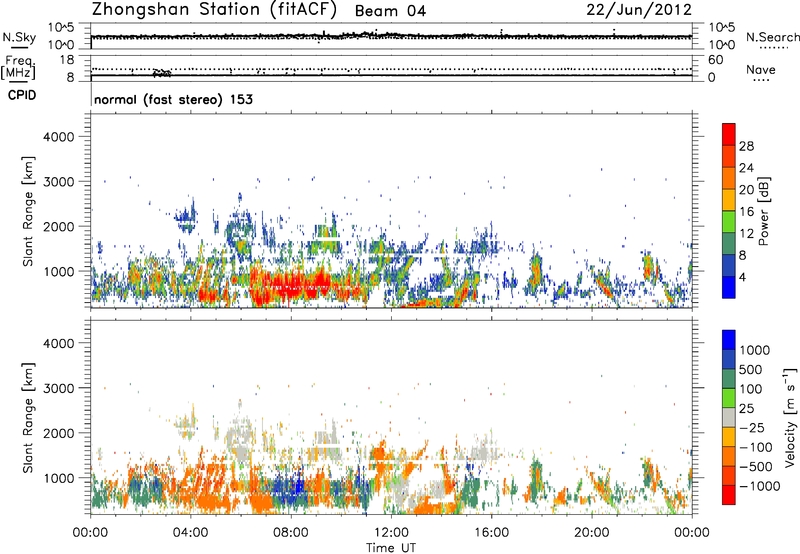Click the '3000' tick on the power panel

click(x=59, y=182)
